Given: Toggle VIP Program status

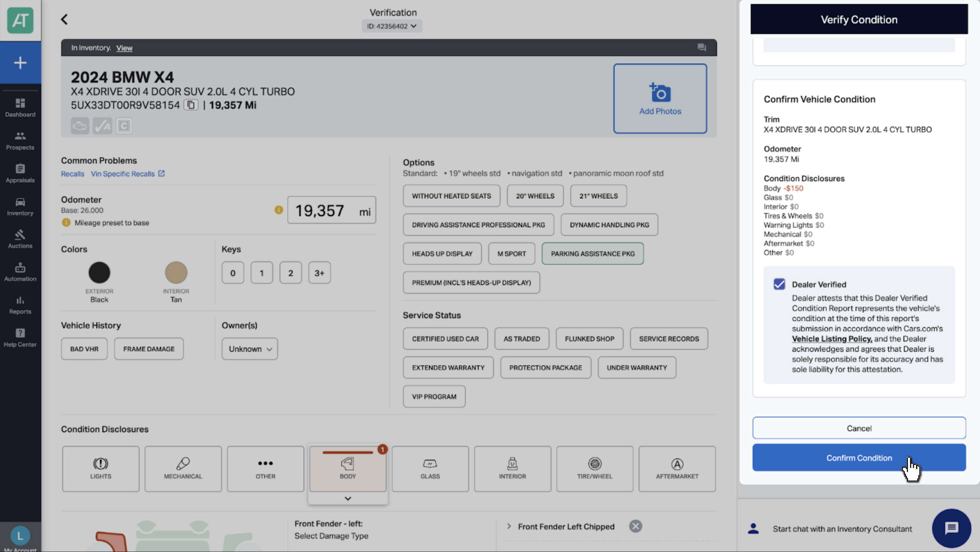Looking at the screenshot, I should click(x=434, y=396).
